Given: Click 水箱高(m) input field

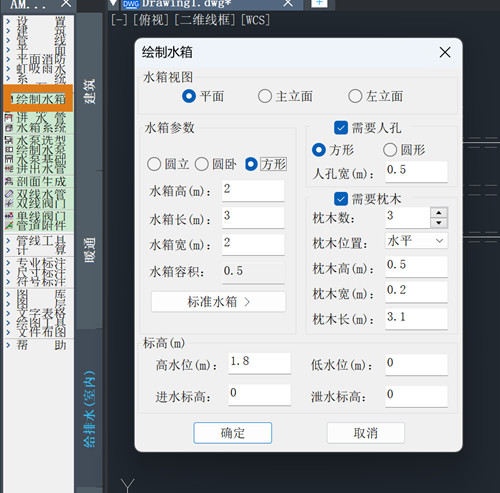Looking at the screenshot, I should (253, 191).
